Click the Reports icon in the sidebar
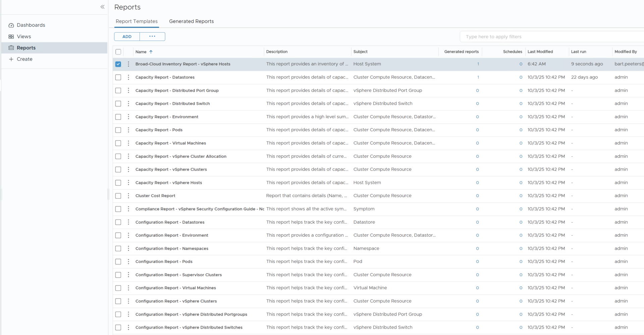Screen dimensions: 644x335 point(11,48)
